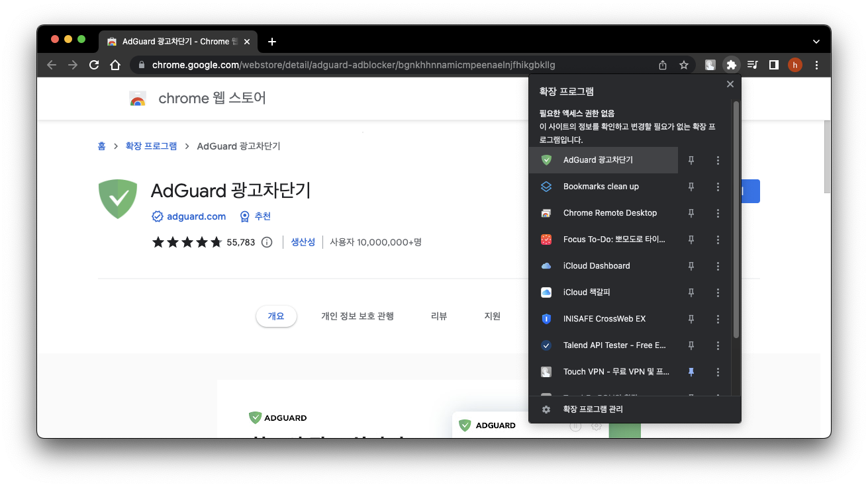The width and height of the screenshot is (868, 487).
Task: Open more options for iCloud Dashboard
Action: click(718, 266)
